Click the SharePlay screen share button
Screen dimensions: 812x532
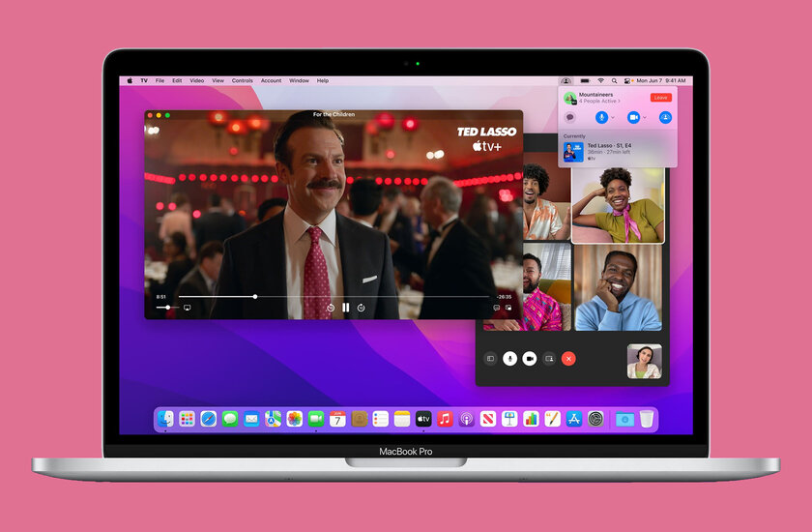[x=665, y=118]
